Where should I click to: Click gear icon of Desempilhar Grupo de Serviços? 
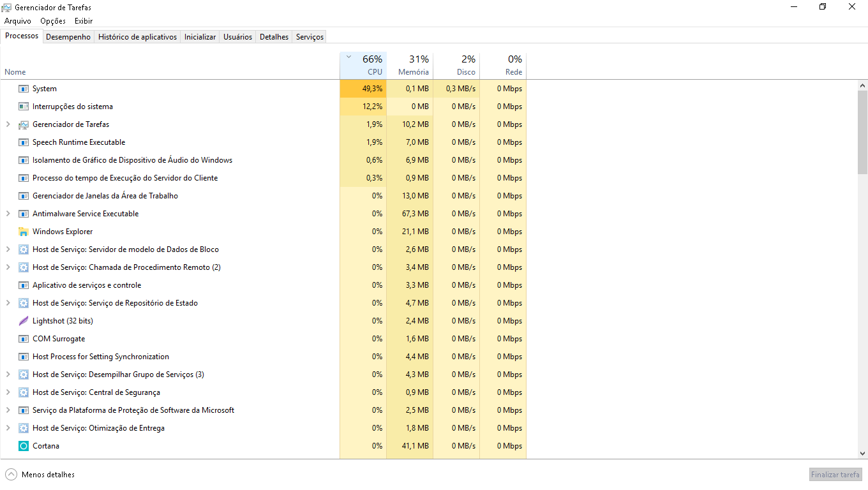coord(24,375)
